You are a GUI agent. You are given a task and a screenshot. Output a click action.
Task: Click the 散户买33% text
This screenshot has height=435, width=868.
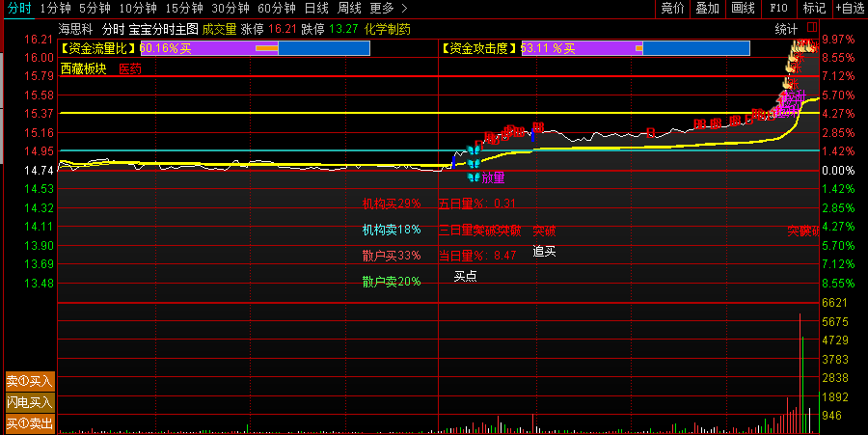(392, 256)
